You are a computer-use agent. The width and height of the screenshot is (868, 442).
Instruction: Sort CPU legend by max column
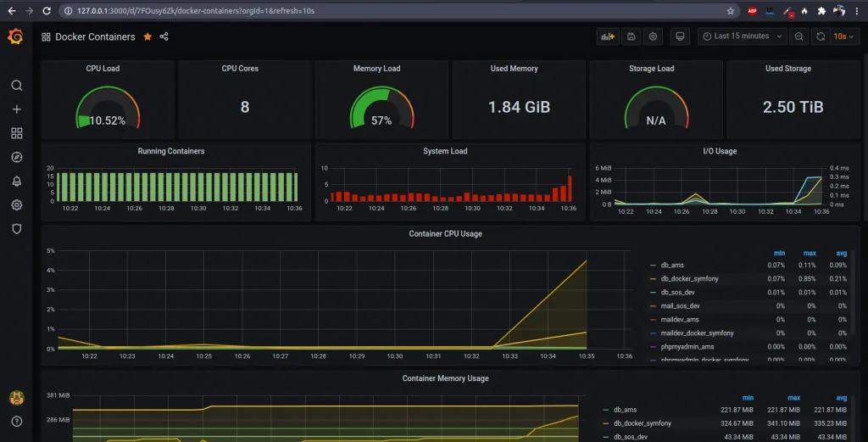point(809,253)
